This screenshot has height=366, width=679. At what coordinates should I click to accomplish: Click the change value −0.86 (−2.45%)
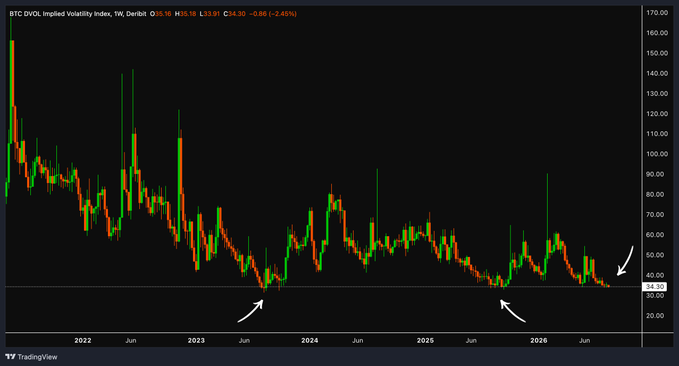tap(273, 14)
